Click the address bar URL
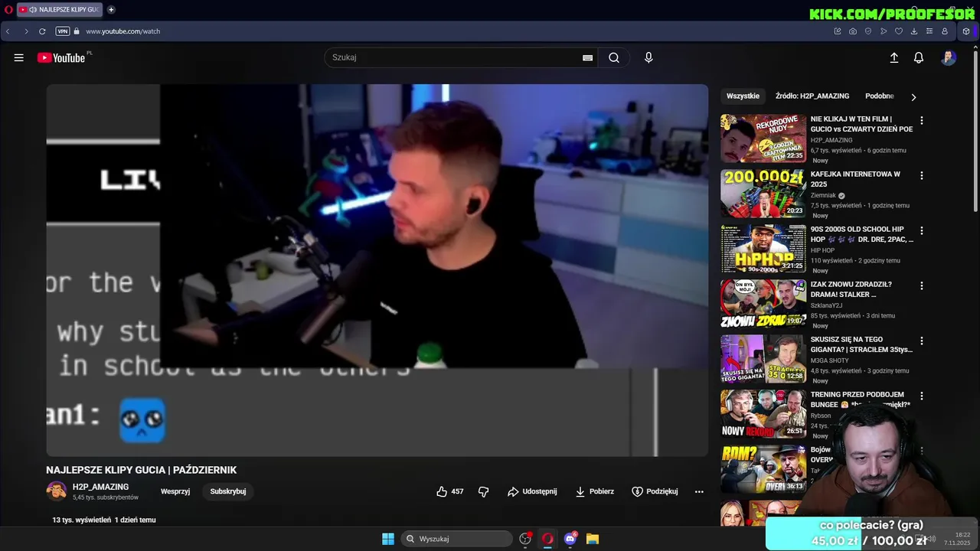This screenshot has width=980, height=551. [122, 31]
